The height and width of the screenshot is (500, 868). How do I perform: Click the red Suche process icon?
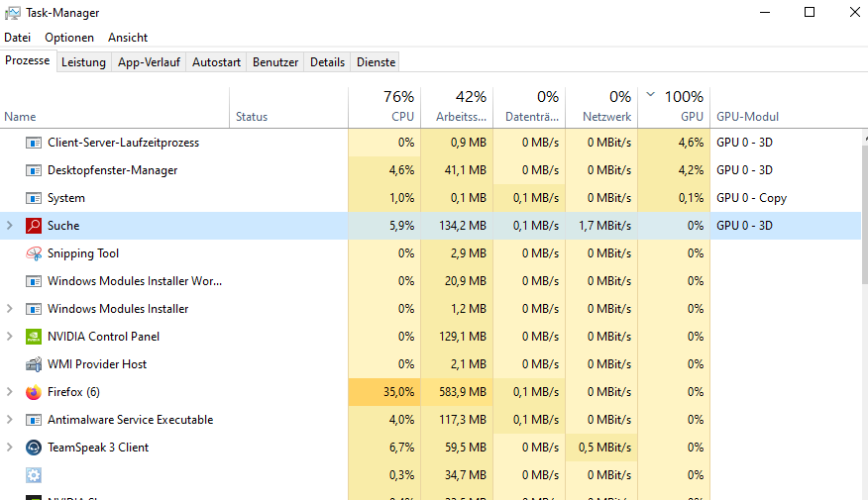point(34,226)
